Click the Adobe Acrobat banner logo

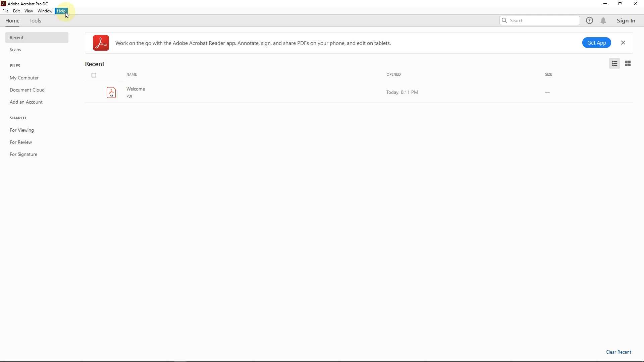pos(101,43)
